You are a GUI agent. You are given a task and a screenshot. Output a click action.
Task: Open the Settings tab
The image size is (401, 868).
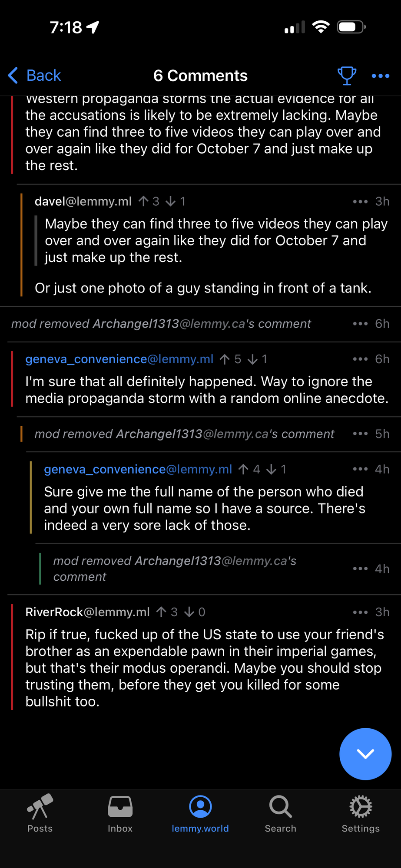361,814
